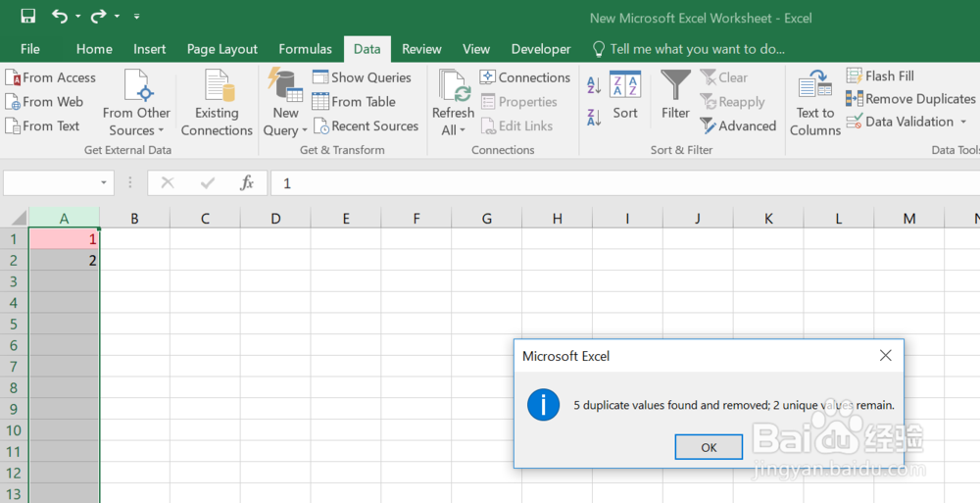
Task: Switch to the Page Layout tab
Action: [x=221, y=49]
